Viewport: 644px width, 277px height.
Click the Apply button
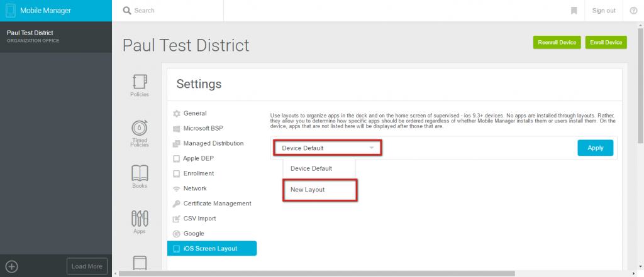(595, 148)
